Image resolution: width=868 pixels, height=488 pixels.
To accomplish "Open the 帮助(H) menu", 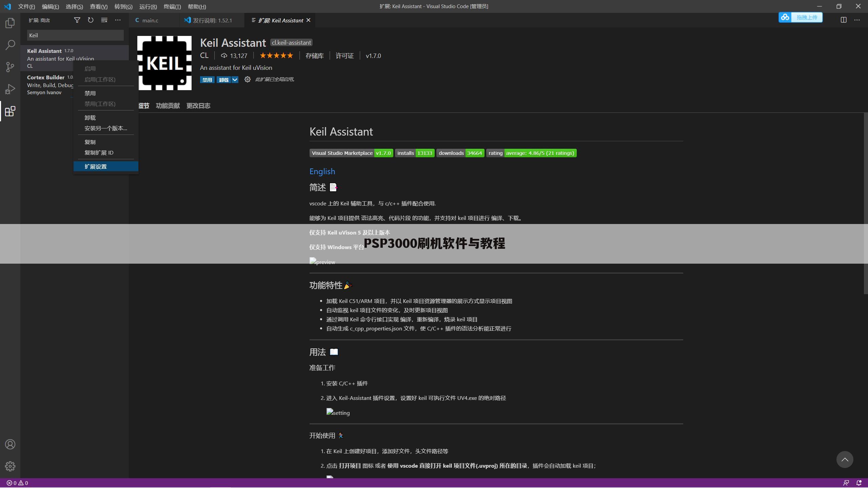I will pyautogui.click(x=197, y=6).
